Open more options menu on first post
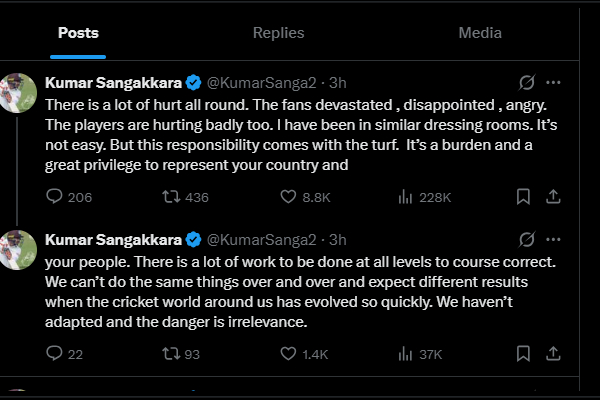Screen dimensions: 600x400 coord(553,82)
